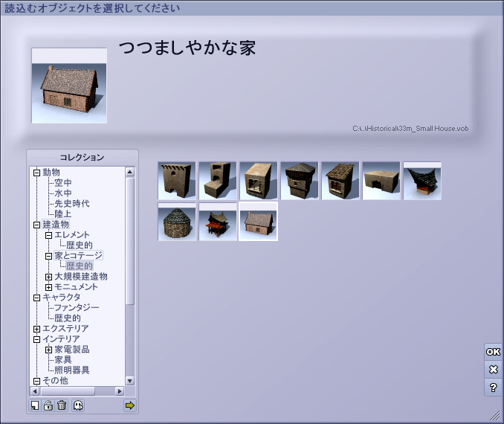This screenshot has height=424, width=504.
Task: Click the resize grip at dialog corner
Action: click(494, 416)
